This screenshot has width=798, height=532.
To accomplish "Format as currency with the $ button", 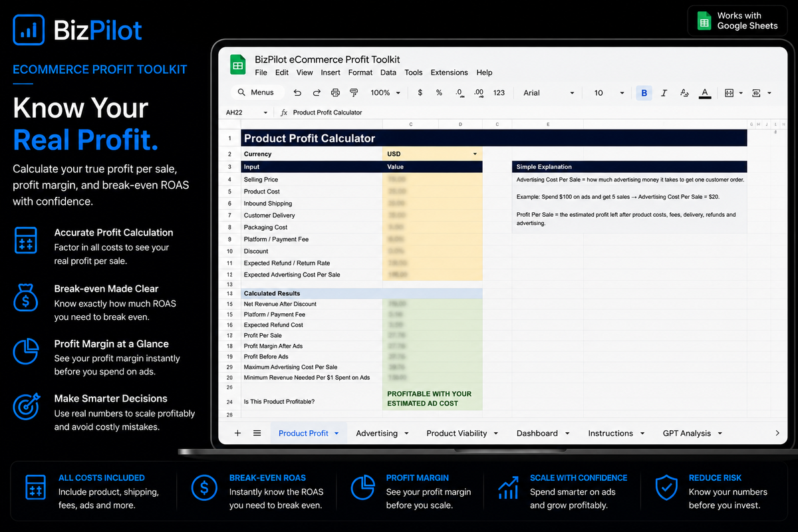I will click(x=420, y=93).
